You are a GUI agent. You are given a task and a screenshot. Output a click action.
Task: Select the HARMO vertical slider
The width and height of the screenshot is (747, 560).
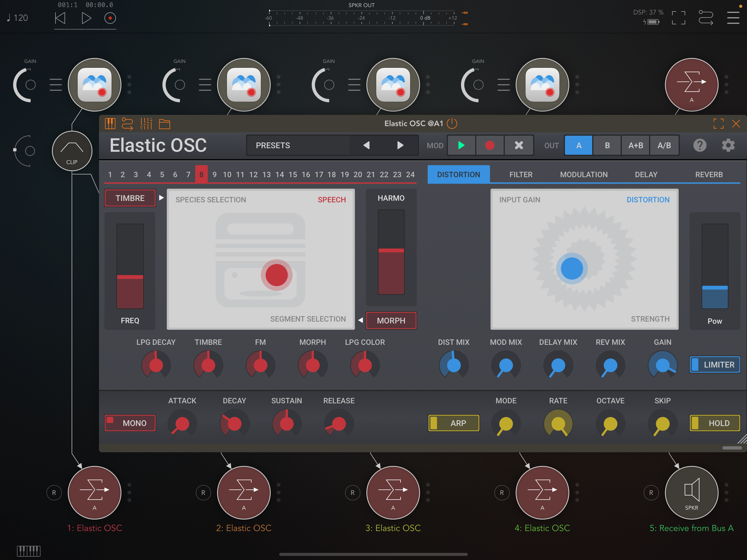coord(391,252)
